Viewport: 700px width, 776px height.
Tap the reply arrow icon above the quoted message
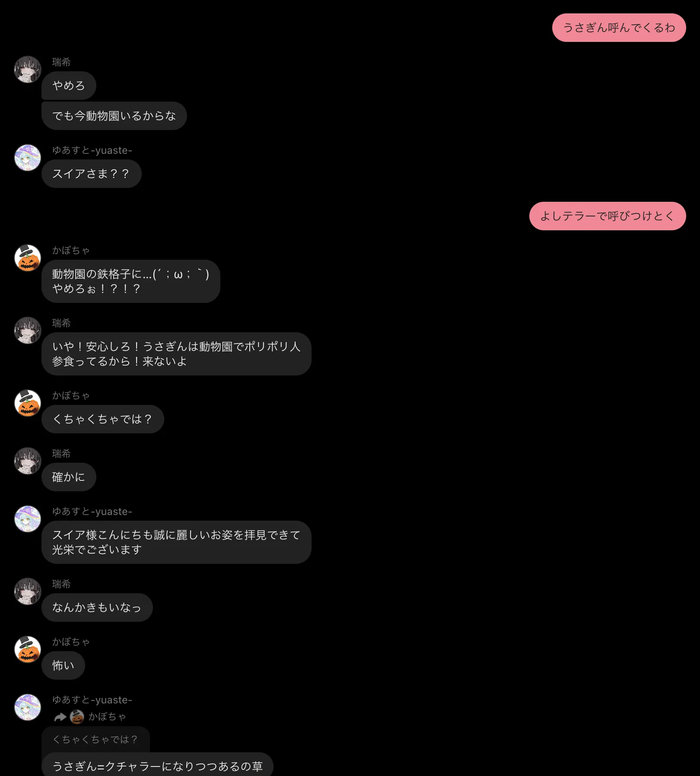[x=60, y=717]
